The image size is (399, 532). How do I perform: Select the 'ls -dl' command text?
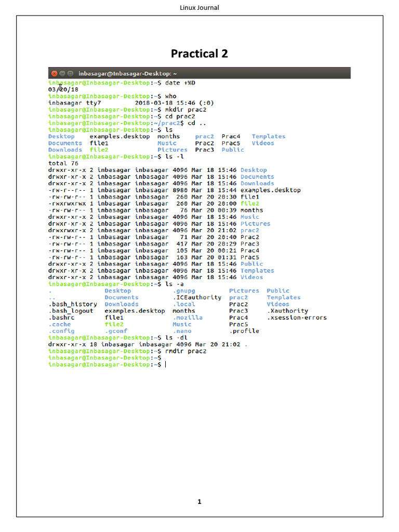[x=176, y=338]
